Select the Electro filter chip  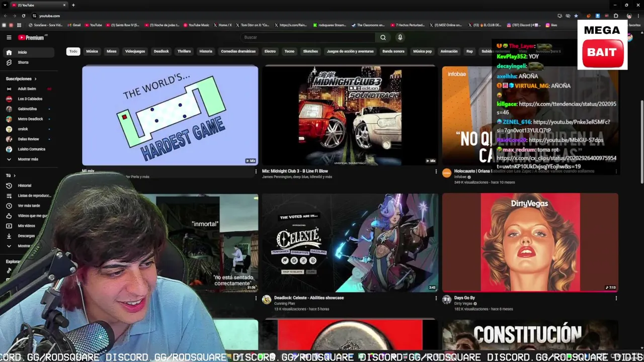(x=270, y=51)
